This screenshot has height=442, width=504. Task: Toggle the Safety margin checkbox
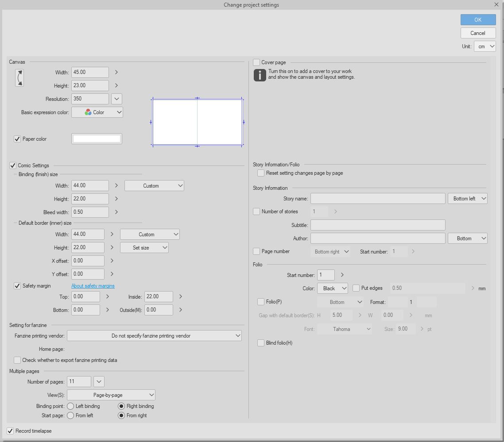(17, 286)
